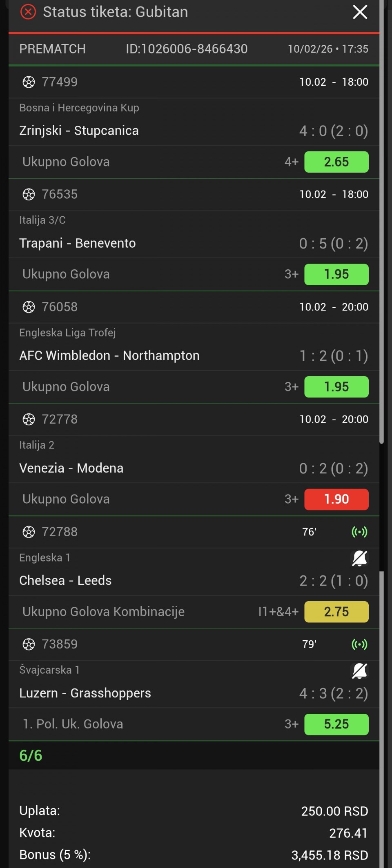Click the football icon beside match 76535
Image resolution: width=392 pixels, height=868 pixels.
29,194
